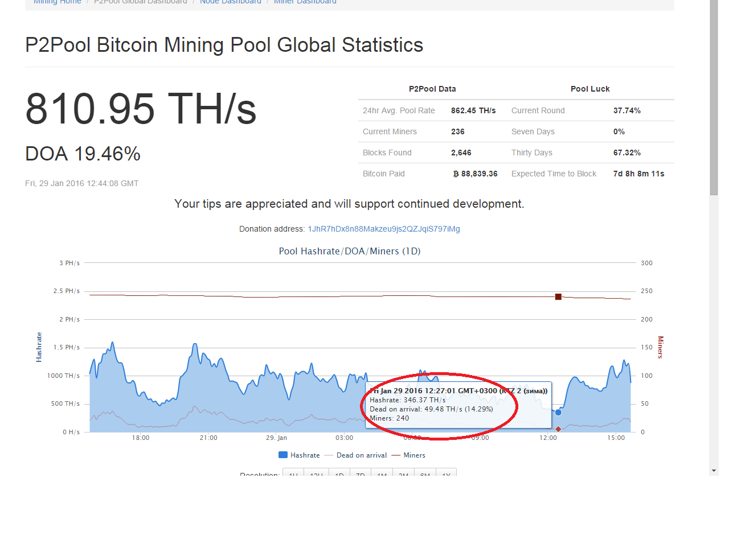
Task: Click the Pool Luck table header
Action: coord(590,89)
